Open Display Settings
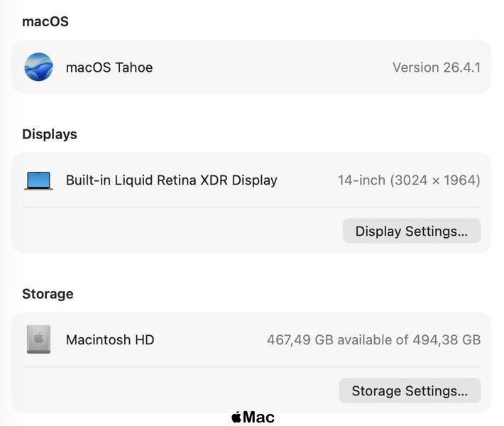This screenshot has width=504, height=426. click(412, 231)
